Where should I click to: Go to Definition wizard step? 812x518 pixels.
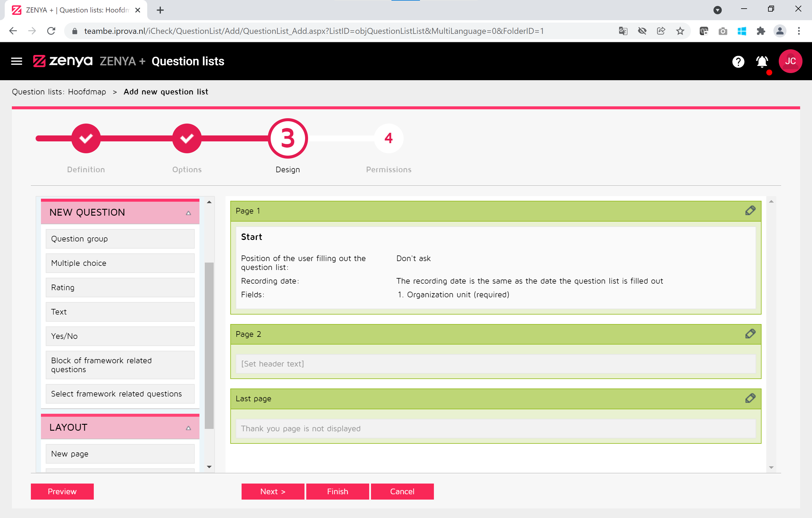pyautogui.click(x=86, y=138)
